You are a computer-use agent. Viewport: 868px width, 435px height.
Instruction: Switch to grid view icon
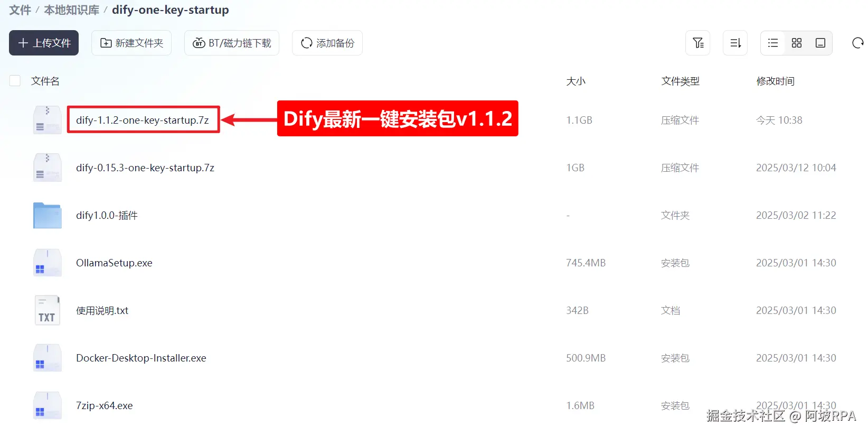797,43
